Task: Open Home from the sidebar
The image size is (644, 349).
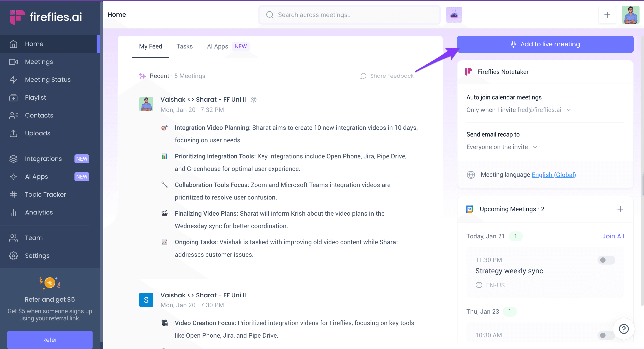Action: coord(50,44)
